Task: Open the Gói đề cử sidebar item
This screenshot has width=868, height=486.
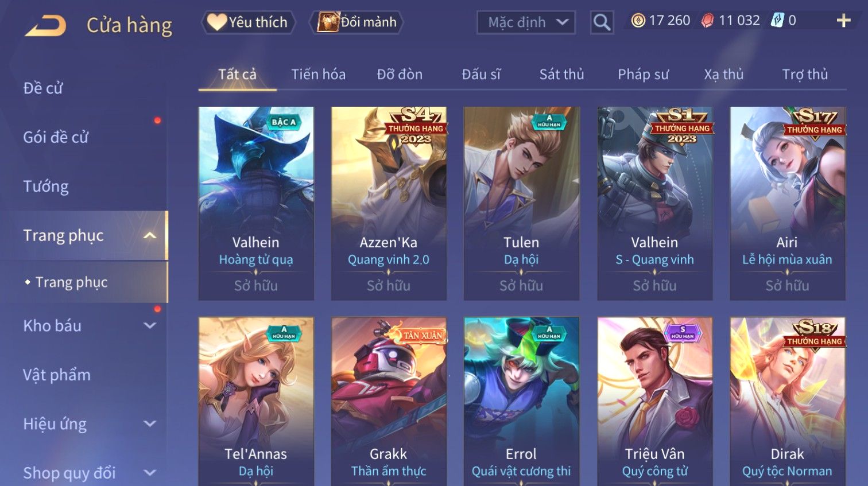Action: click(56, 137)
